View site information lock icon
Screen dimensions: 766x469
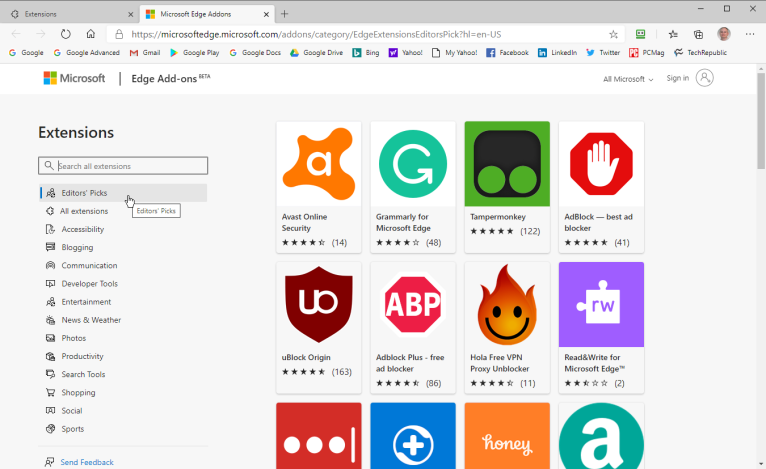(119, 34)
